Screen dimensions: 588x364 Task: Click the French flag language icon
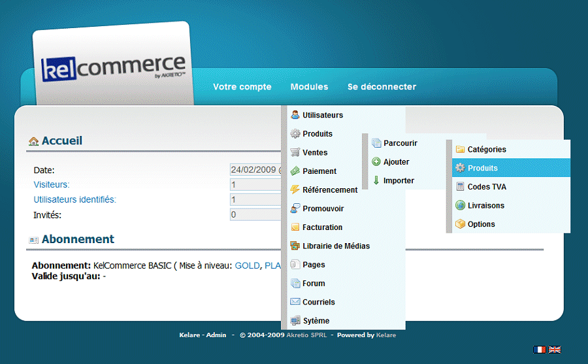[x=540, y=350]
